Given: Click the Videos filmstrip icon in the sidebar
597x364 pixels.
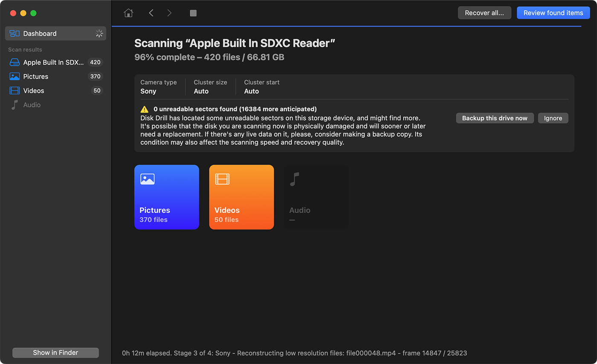Looking at the screenshot, I should (x=15, y=90).
